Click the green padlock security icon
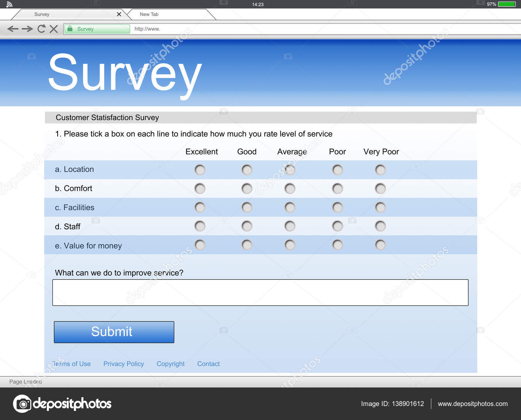Screen dimensions: 521x420 point(70,29)
